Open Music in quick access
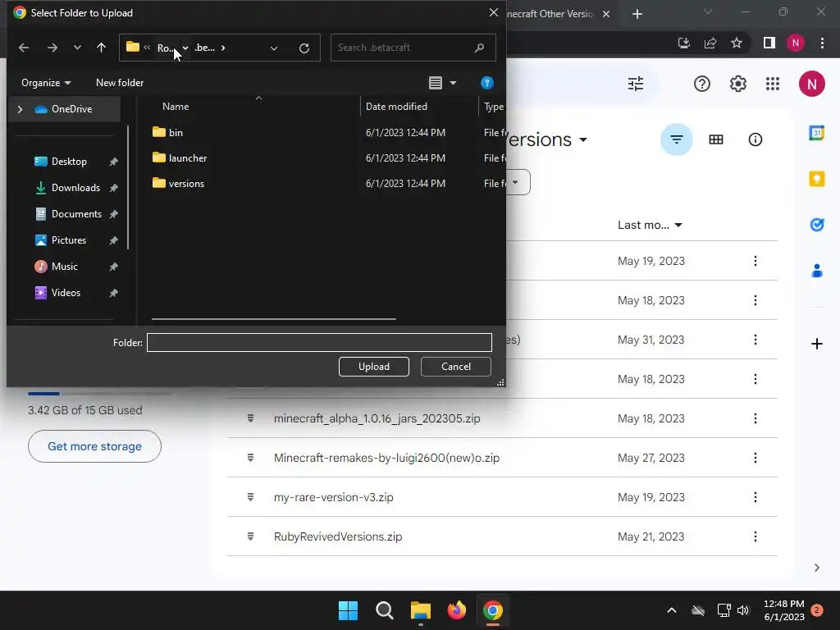The image size is (840, 630). point(64,267)
